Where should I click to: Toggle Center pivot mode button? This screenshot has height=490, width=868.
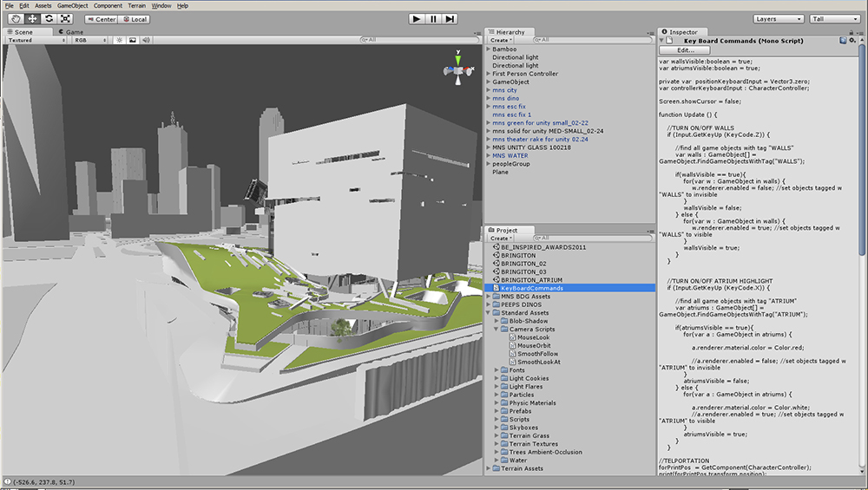tap(102, 18)
